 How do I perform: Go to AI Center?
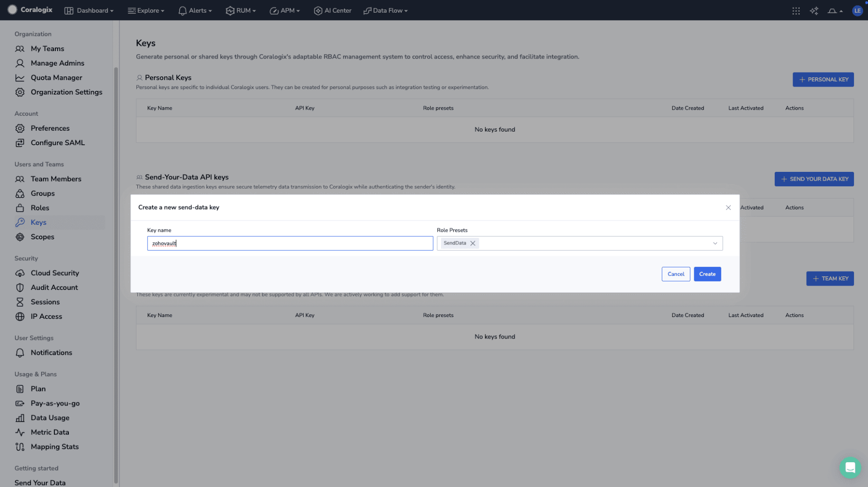click(332, 10)
